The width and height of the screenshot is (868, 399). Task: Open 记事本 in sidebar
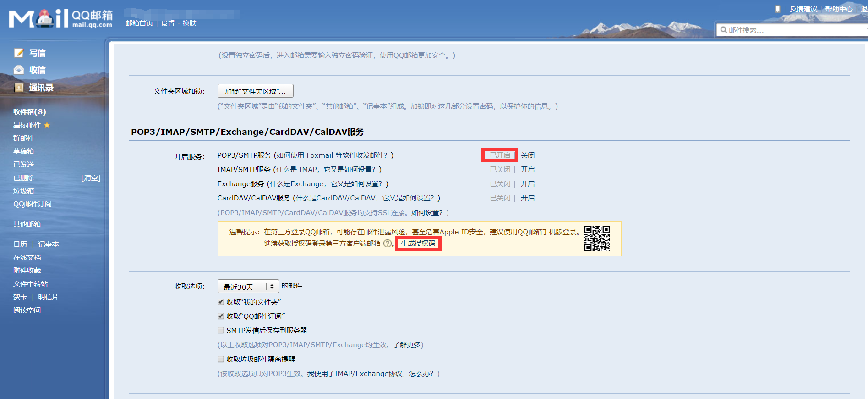(49, 244)
